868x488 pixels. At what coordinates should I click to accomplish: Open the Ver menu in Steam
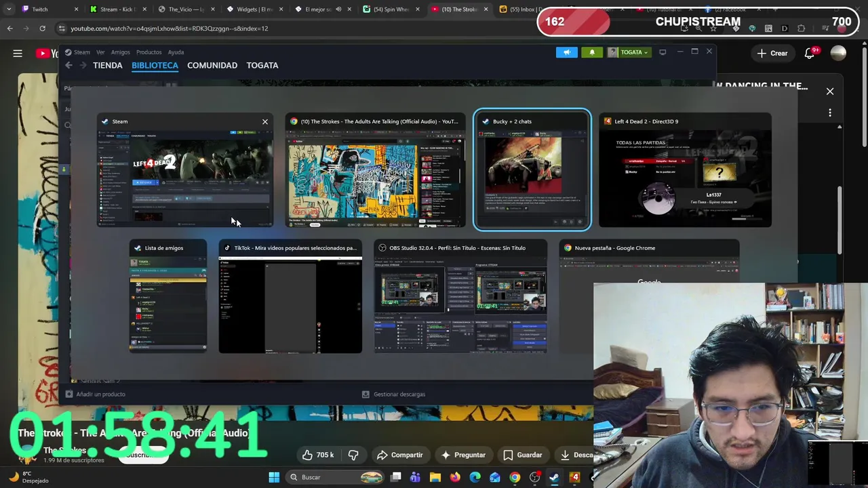(x=100, y=52)
